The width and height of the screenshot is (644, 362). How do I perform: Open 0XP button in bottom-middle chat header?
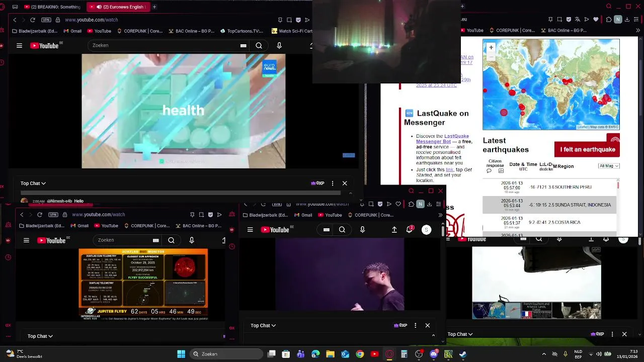pos(400,325)
